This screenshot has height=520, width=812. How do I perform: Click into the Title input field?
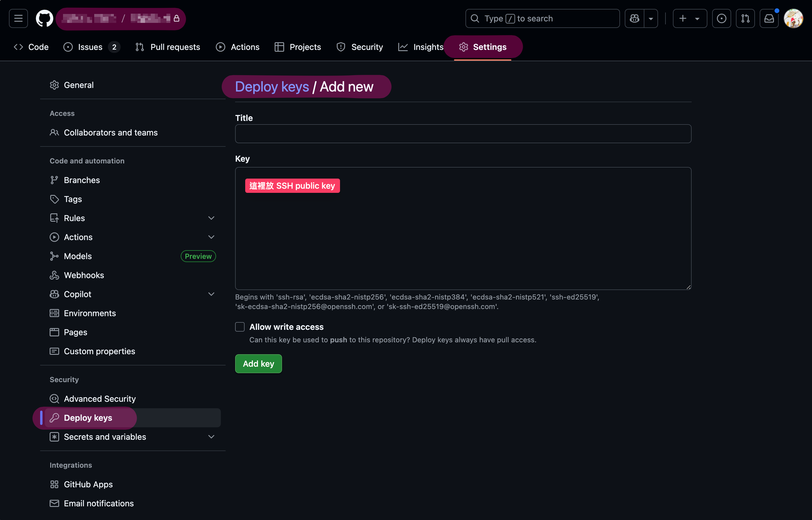coord(463,134)
